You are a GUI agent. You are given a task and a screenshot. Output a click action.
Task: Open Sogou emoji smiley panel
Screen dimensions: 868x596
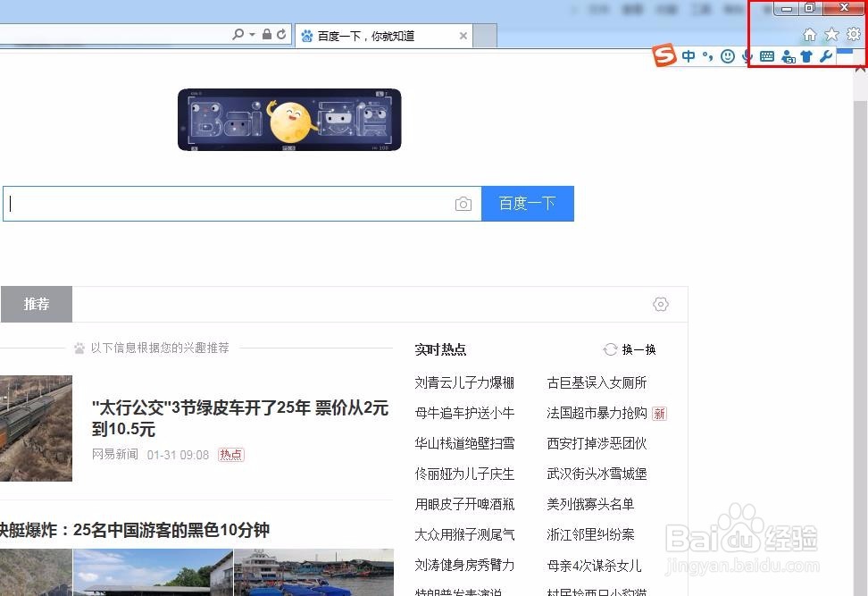(x=728, y=56)
